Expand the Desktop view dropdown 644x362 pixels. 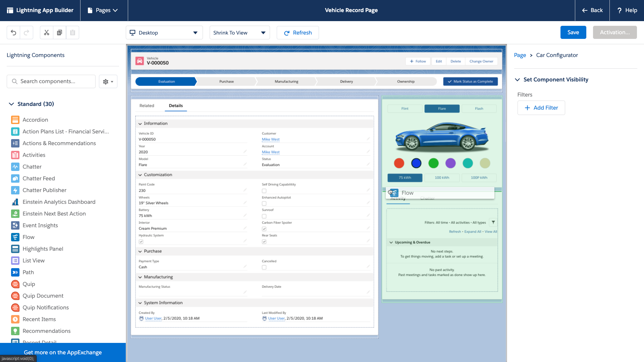click(x=196, y=32)
